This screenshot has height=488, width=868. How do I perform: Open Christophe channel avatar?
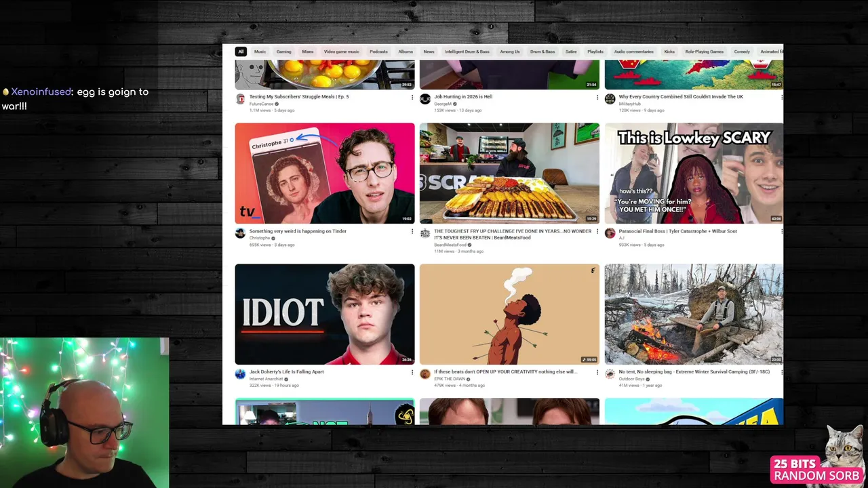point(240,233)
